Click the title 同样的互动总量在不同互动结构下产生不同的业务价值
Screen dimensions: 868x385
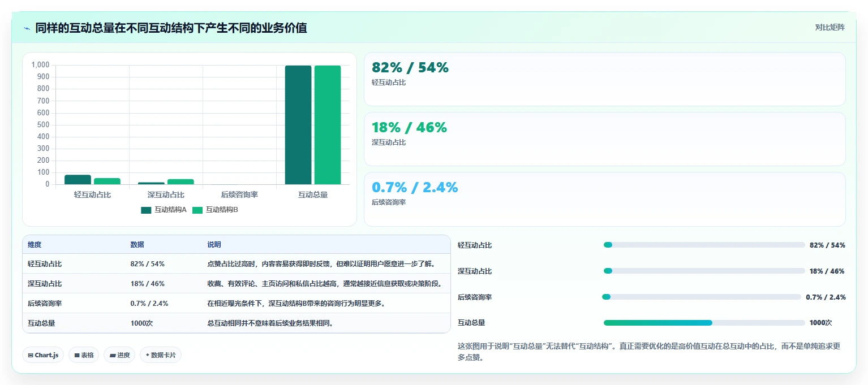point(171,28)
